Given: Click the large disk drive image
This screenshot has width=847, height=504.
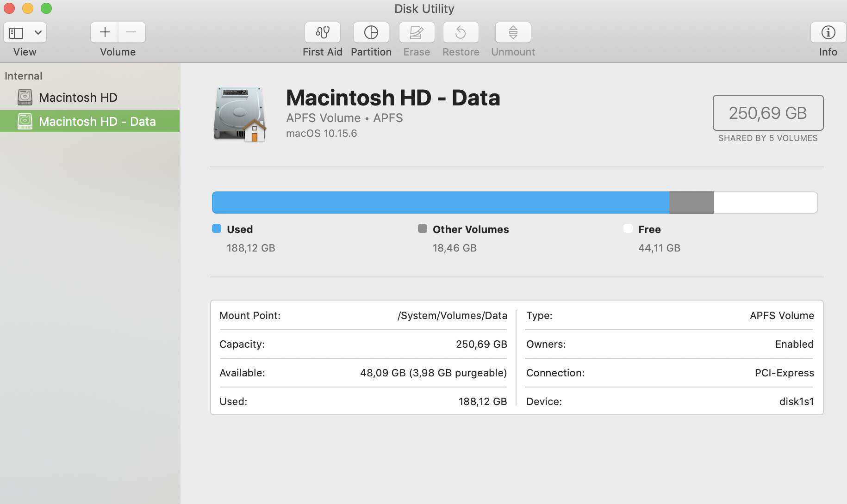Looking at the screenshot, I should (240, 114).
